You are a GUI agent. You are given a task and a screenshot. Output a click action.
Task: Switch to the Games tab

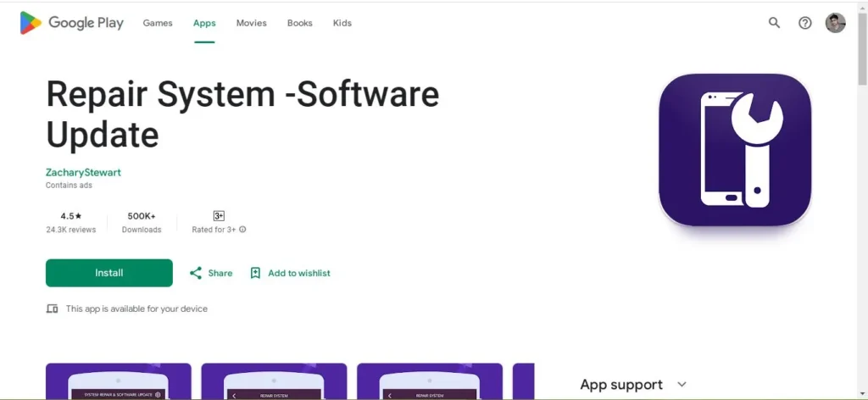(x=157, y=23)
